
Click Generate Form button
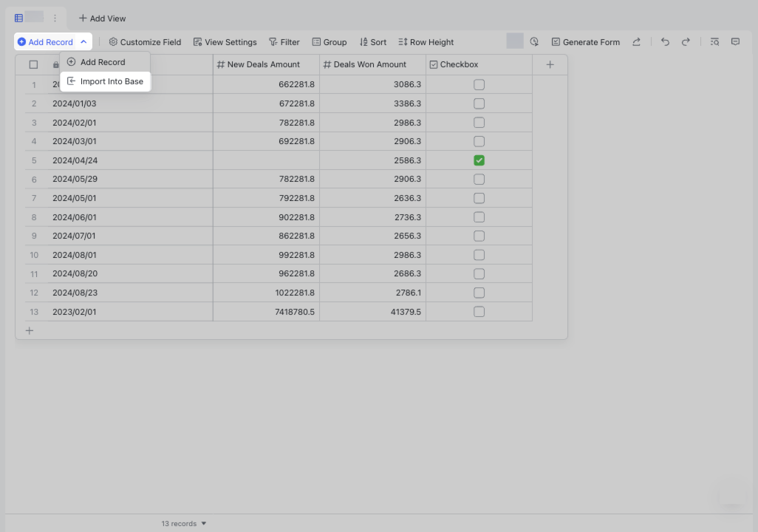pyautogui.click(x=585, y=42)
